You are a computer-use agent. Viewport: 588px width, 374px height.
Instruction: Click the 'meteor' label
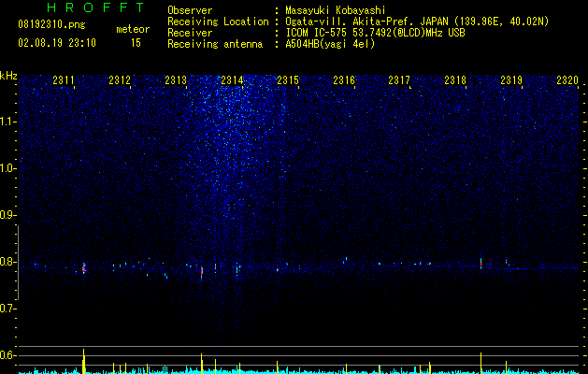click(133, 29)
